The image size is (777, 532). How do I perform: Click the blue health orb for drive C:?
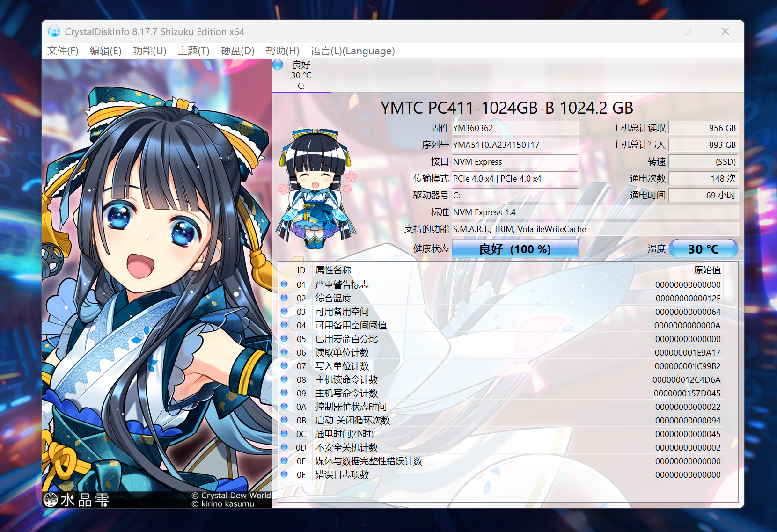[278, 65]
